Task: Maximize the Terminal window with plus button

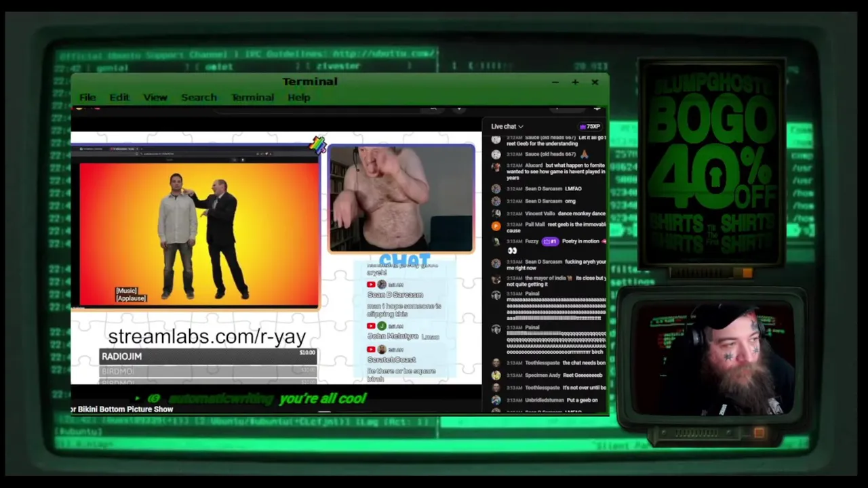Action: (x=575, y=83)
